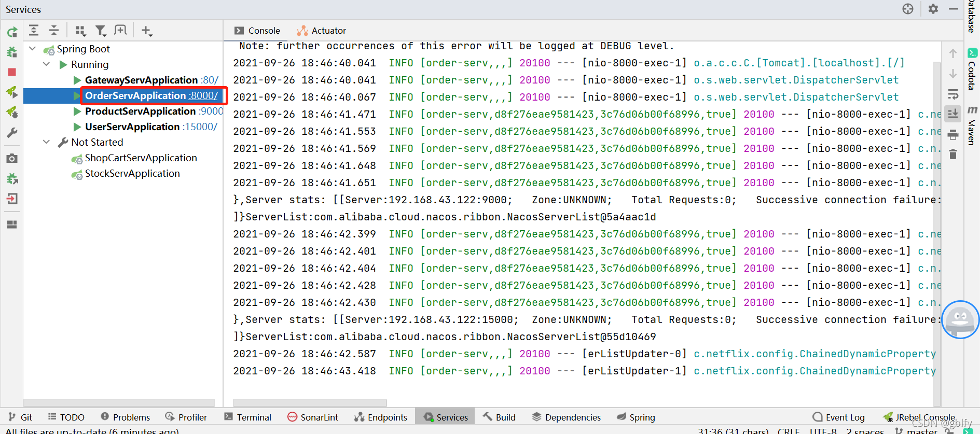Image resolution: width=980 pixels, height=434 pixels.
Task: Collapse all nodes in services tree
Action: (x=53, y=30)
